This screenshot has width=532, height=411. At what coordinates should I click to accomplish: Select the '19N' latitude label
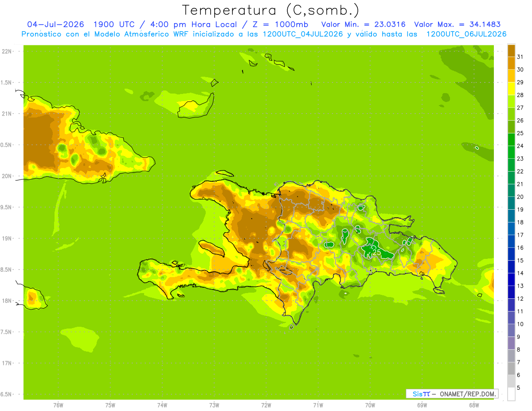[6, 239]
